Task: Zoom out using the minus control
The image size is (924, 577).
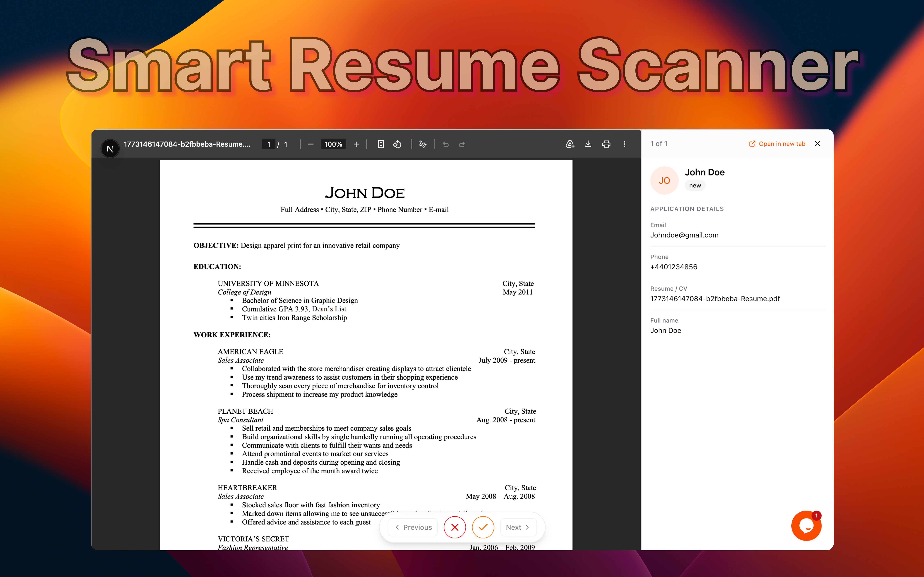Action: tap(310, 144)
